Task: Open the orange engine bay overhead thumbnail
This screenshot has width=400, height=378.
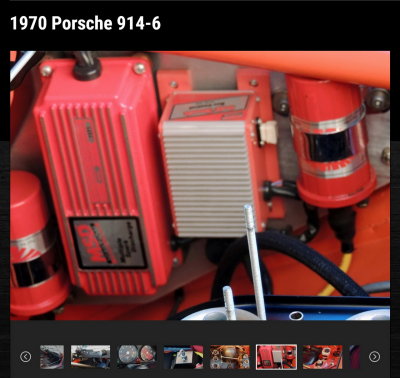Action: tap(230, 357)
